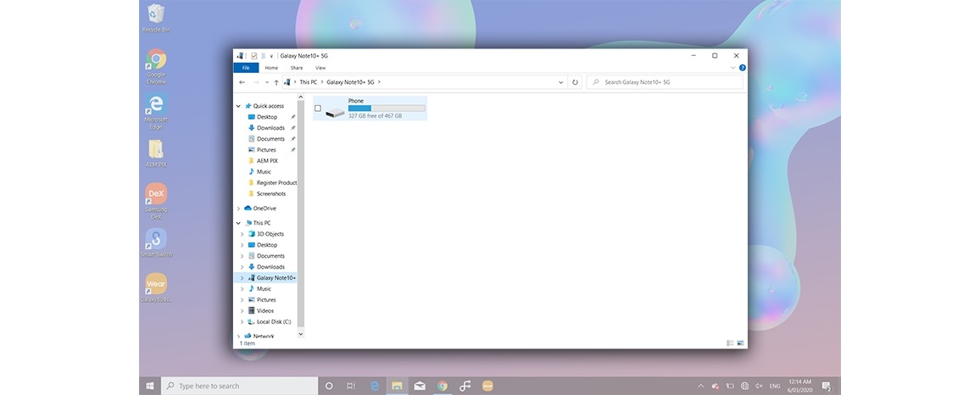The image size is (980, 395).
Task: Click Galaxy Note10+ 5G in breadcrumb
Action: 350,82
